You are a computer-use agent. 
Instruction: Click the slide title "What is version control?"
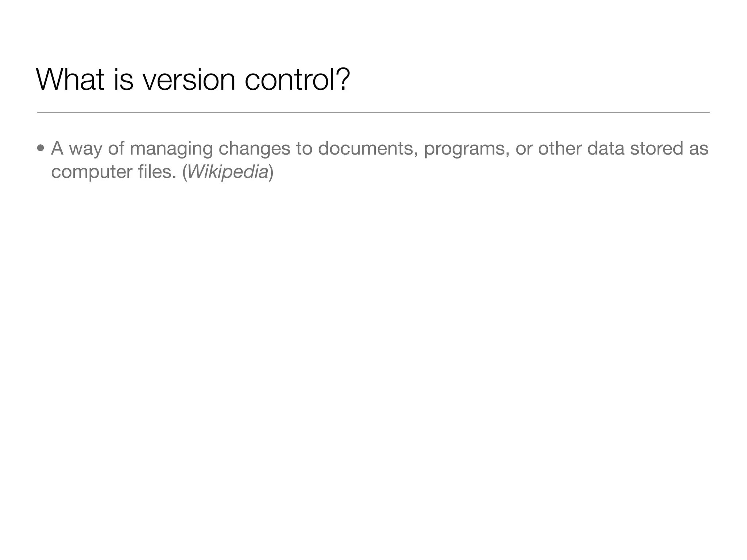point(193,79)
